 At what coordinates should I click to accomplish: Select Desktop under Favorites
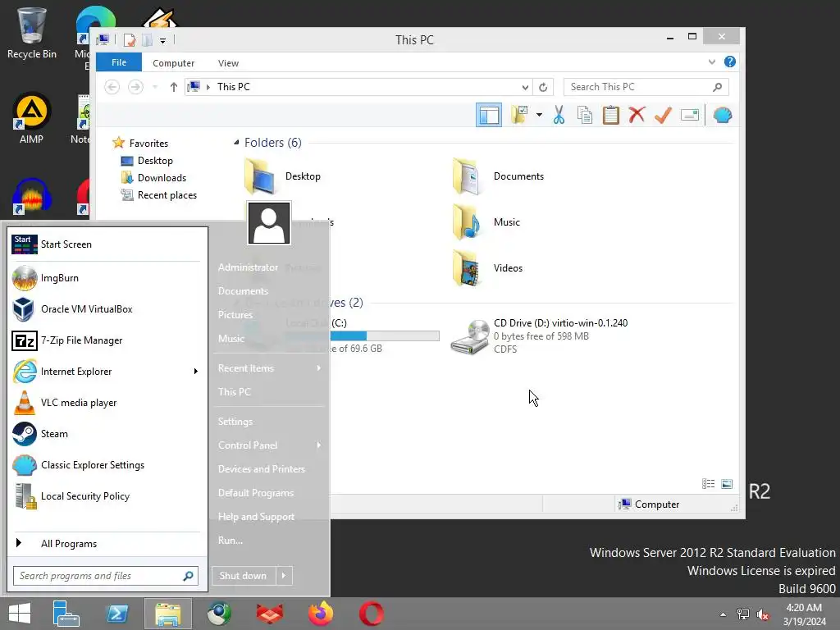click(x=147, y=161)
